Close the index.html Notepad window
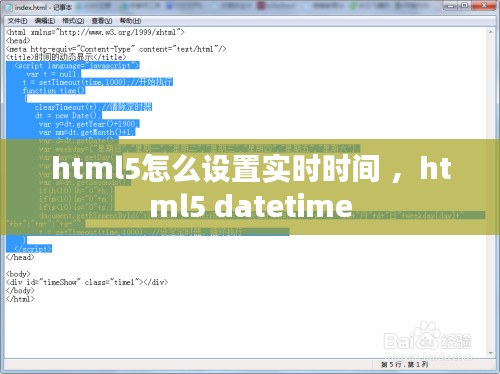 click(484, 5)
